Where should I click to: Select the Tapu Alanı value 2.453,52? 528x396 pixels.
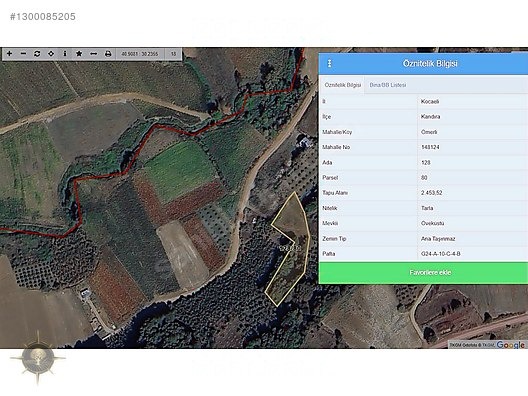(432, 193)
